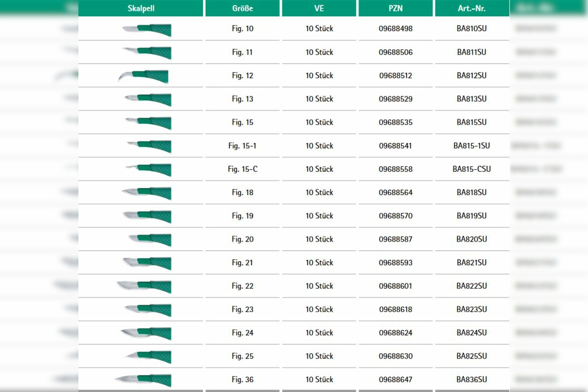The image size is (588, 392).
Task: Open the Fig. 13 scalpel picture
Action: coord(148,100)
